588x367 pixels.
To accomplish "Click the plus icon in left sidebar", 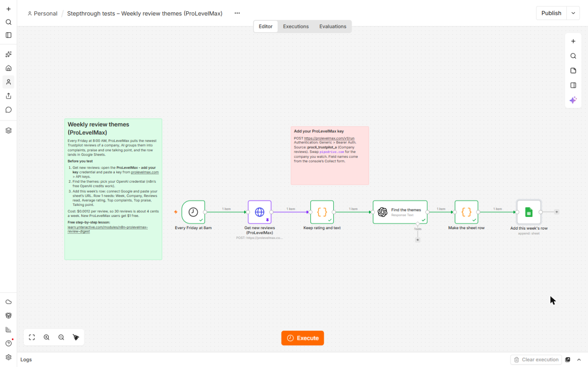I will [x=8, y=9].
